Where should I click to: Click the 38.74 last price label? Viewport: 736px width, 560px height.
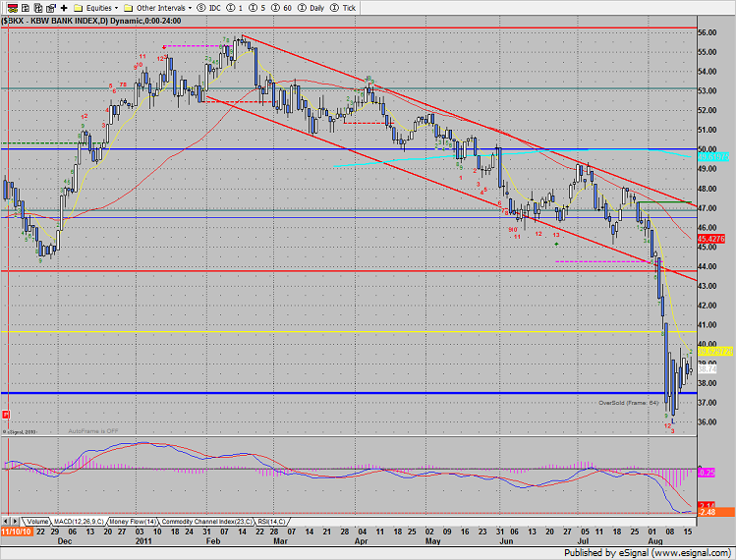tap(708, 369)
